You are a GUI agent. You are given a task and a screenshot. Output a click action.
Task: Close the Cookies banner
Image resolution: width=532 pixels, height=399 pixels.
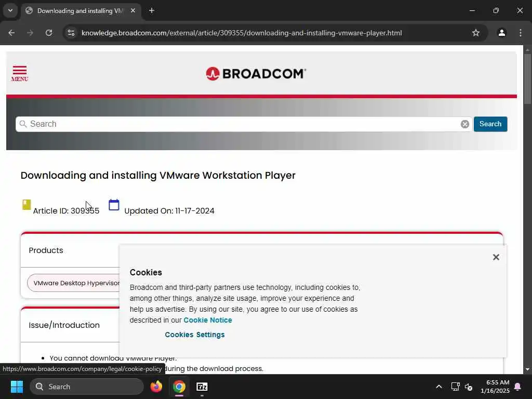pos(496,257)
